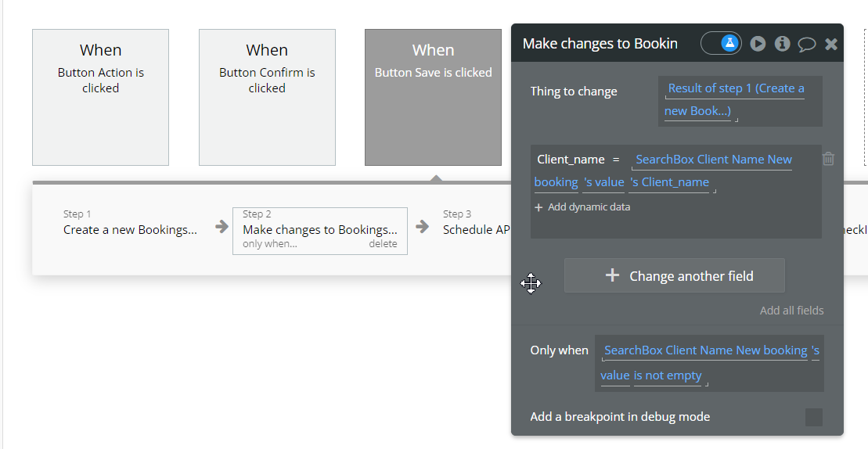This screenshot has height=449, width=868.
Task: Select the Button Action is clicked event
Action: 100,97
